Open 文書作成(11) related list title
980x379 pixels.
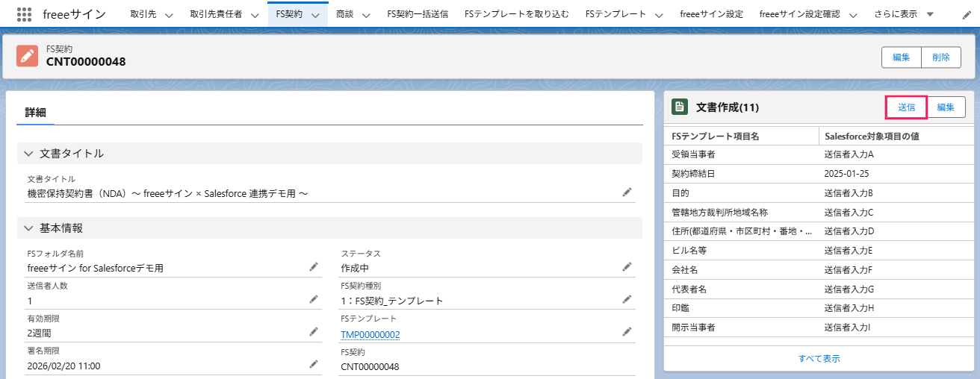tap(728, 107)
